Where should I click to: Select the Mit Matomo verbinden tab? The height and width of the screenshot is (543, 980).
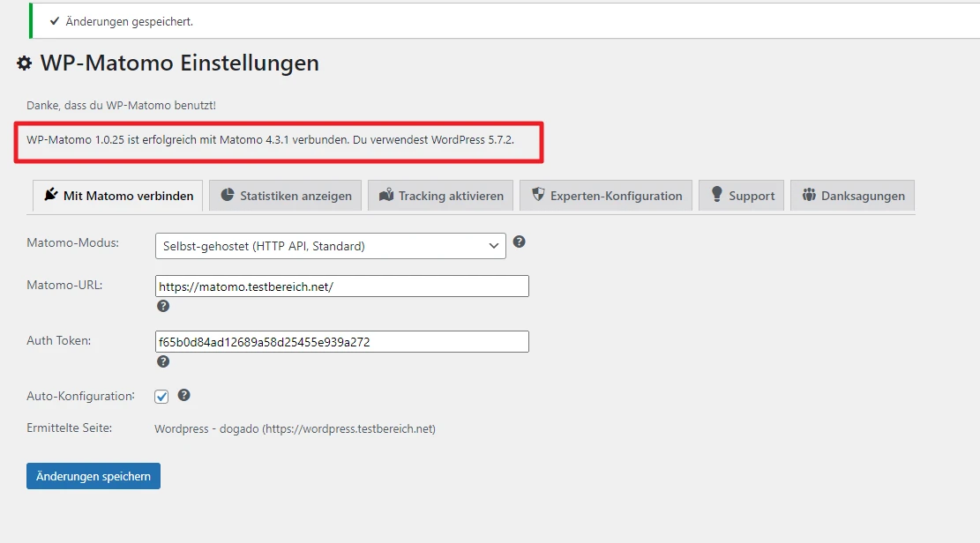(118, 196)
